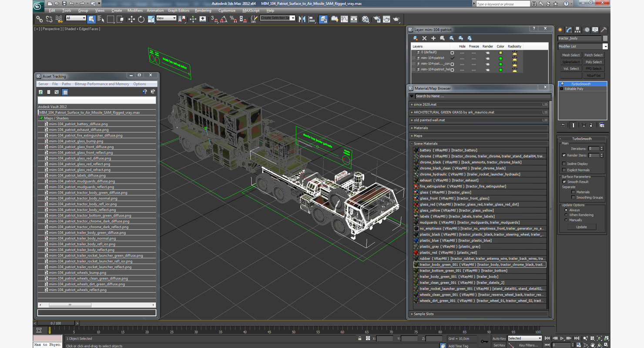Activate Select and Rotate tool
This screenshot has width=644, height=348.
pyautogui.click(x=141, y=19)
